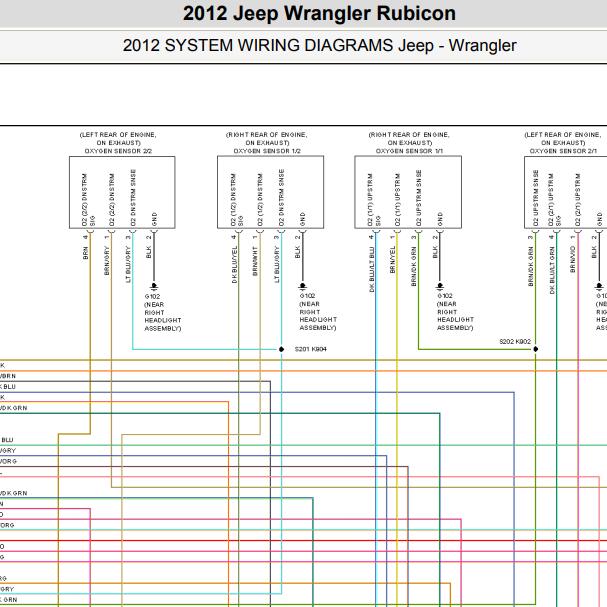
Task: Select the "OXYGEN SENSOR 1/2" label
Action: (x=267, y=151)
